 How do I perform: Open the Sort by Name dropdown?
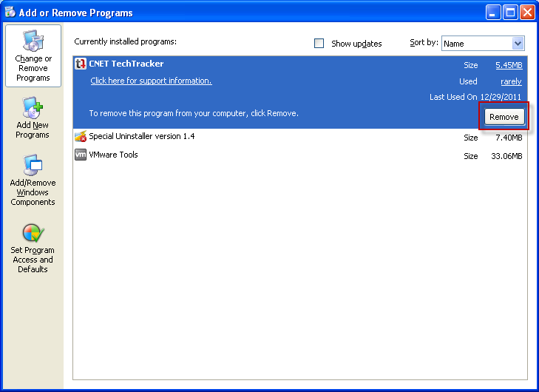pos(483,44)
